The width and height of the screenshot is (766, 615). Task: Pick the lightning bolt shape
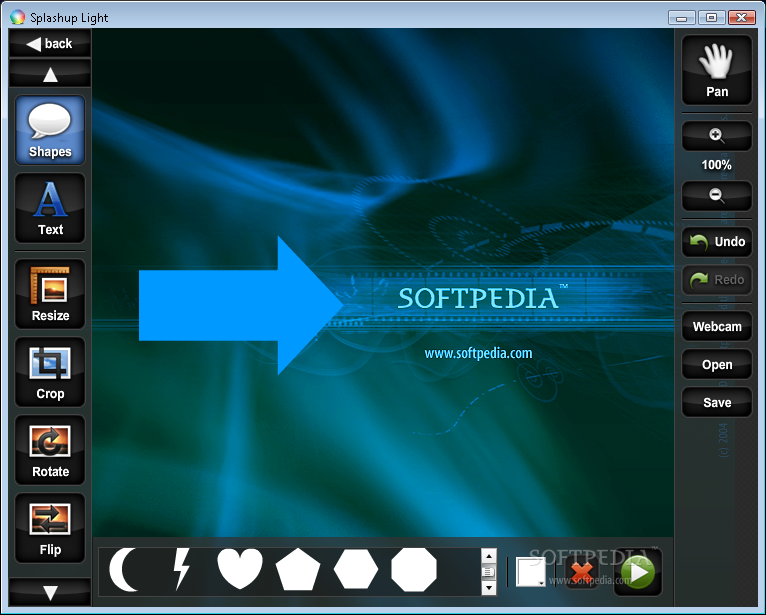tap(182, 569)
